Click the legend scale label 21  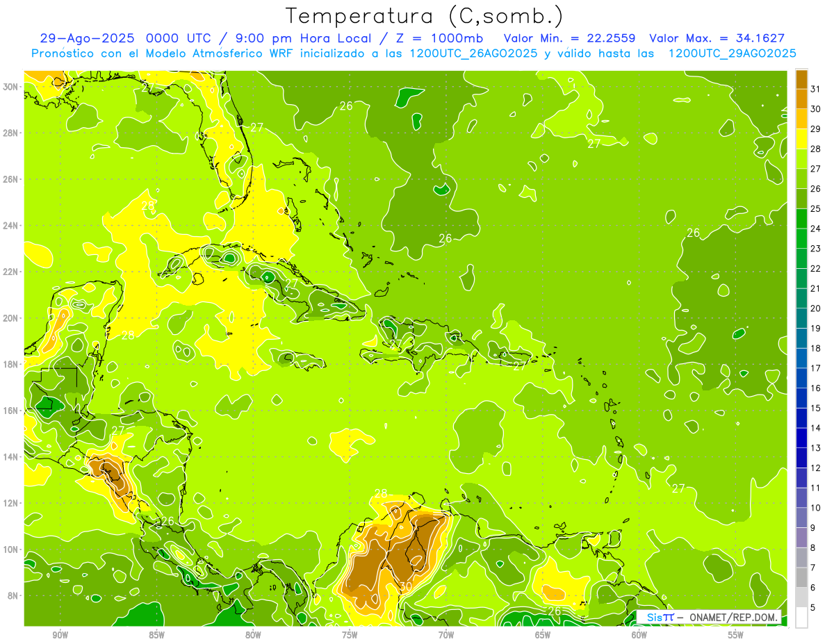(815, 288)
